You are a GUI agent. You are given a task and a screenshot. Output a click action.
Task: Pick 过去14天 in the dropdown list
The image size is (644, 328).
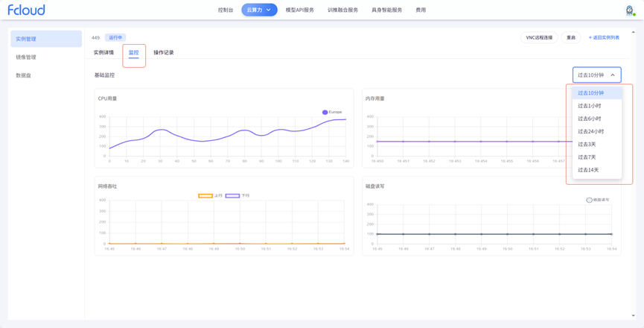pos(588,170)
